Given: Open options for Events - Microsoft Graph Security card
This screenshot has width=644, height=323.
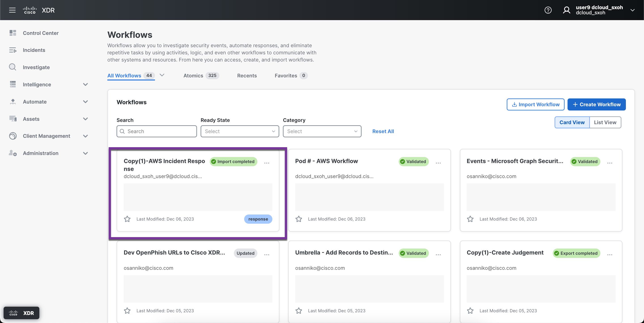Looking at the screenshot, I should [x=610, y=163].
